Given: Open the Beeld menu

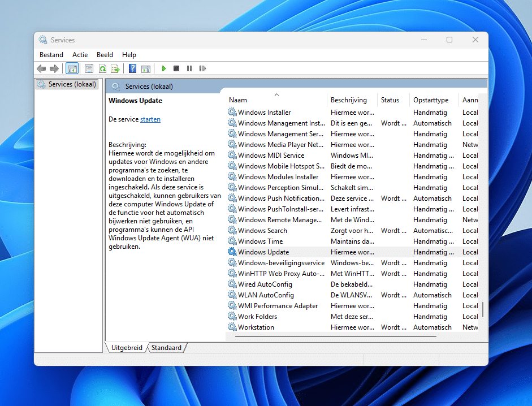Looking at the screenshot, I should pyautogui.click(x=105, y=54).
